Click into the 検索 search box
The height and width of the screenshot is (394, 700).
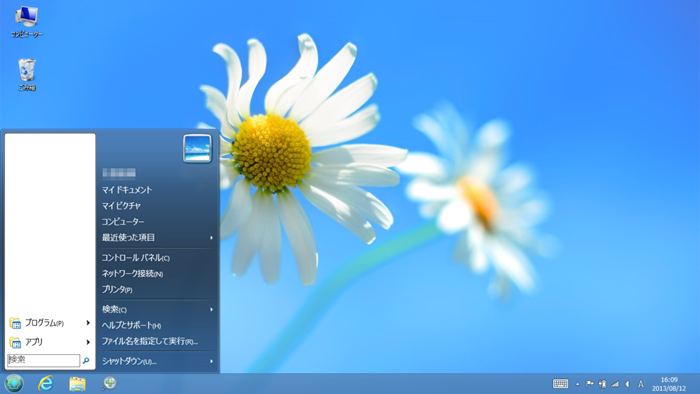(43, 360)
